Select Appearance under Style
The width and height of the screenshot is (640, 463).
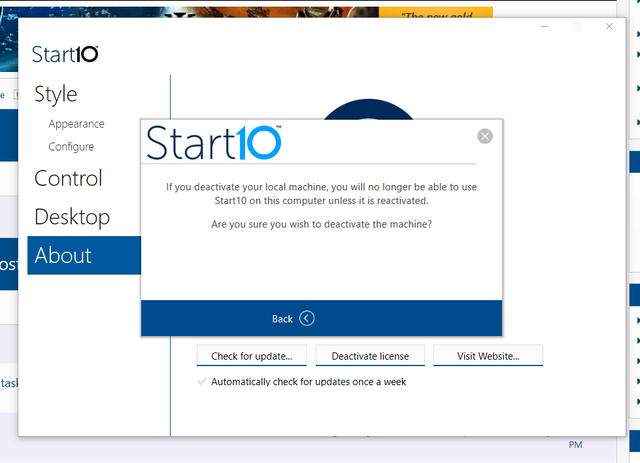tap(76, 124)
